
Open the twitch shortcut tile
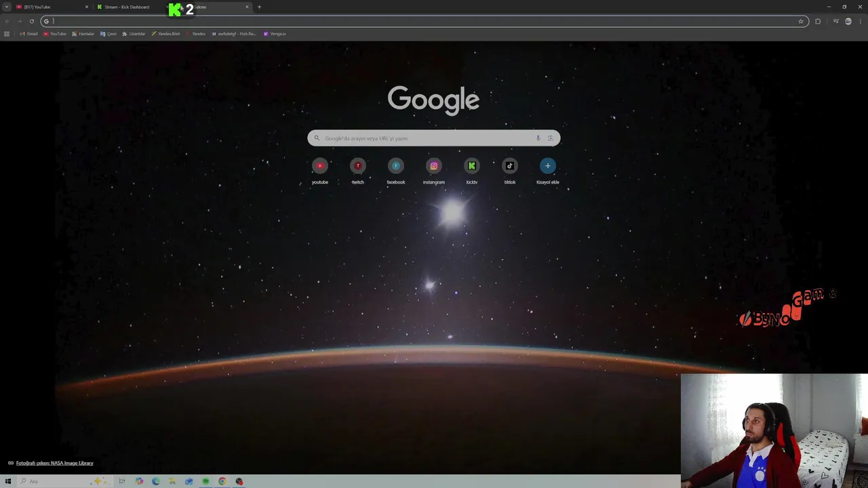(x=357, y=171)
